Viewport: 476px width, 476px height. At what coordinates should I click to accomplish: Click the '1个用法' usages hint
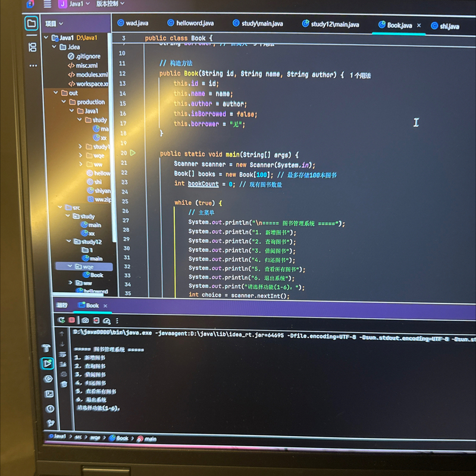pyautogui.click(x=360, y=76)
